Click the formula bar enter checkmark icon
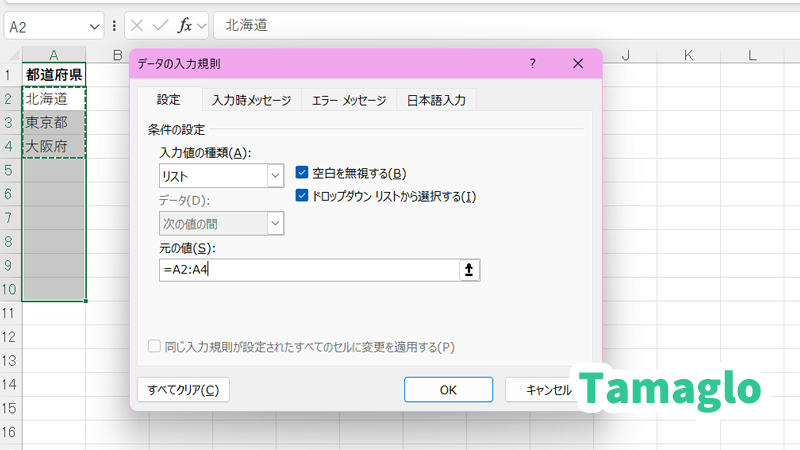 (x=160, y=25)
